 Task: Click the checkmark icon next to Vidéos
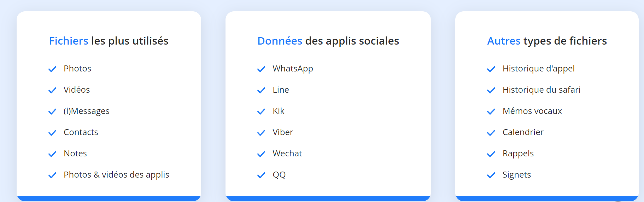[x=52, y=90]
